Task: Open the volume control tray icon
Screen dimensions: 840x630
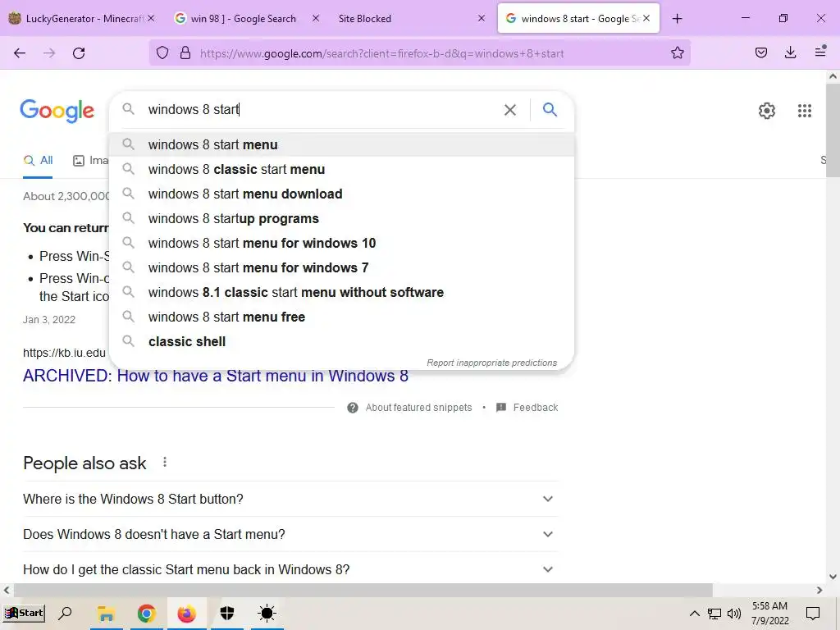Action: point(734,614)
